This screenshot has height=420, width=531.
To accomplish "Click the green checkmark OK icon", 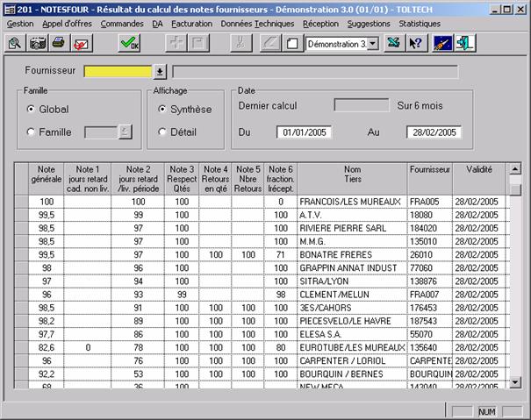I will point(129,43).
